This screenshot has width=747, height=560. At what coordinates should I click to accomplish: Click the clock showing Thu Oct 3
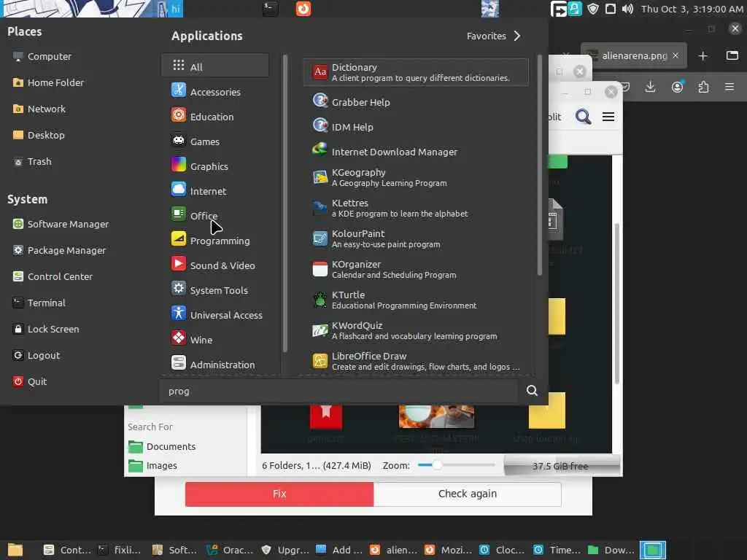[692, 9]
